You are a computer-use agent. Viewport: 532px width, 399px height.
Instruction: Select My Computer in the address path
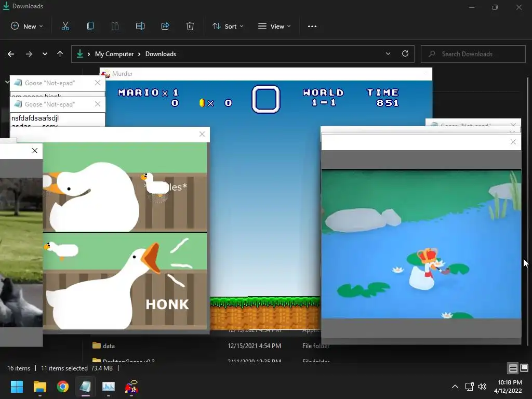[114, 54]
